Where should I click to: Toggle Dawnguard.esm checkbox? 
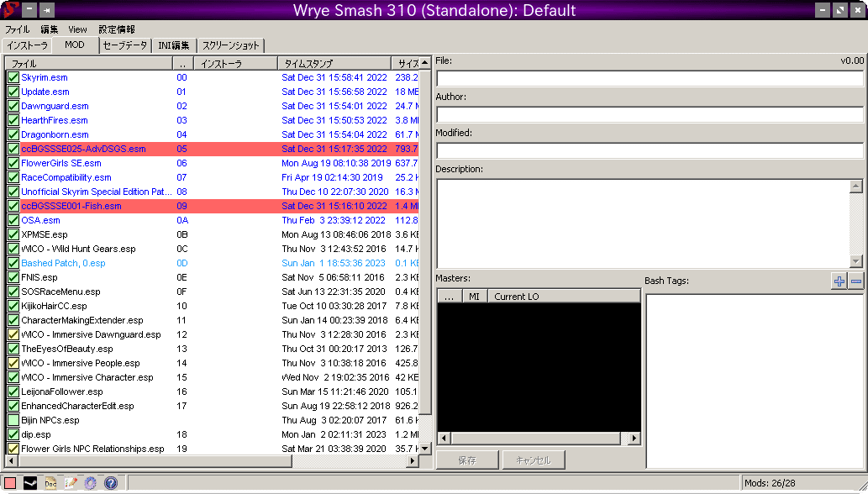(13, 106)
